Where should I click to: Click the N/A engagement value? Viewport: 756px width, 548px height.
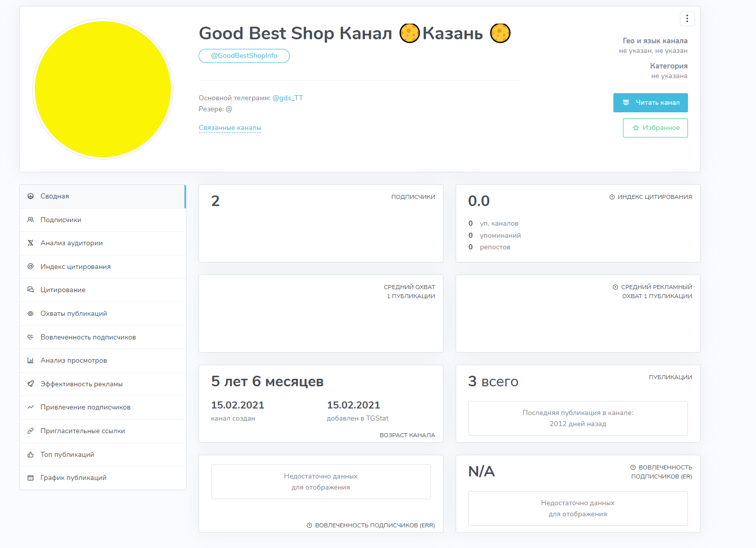(481, 471)
